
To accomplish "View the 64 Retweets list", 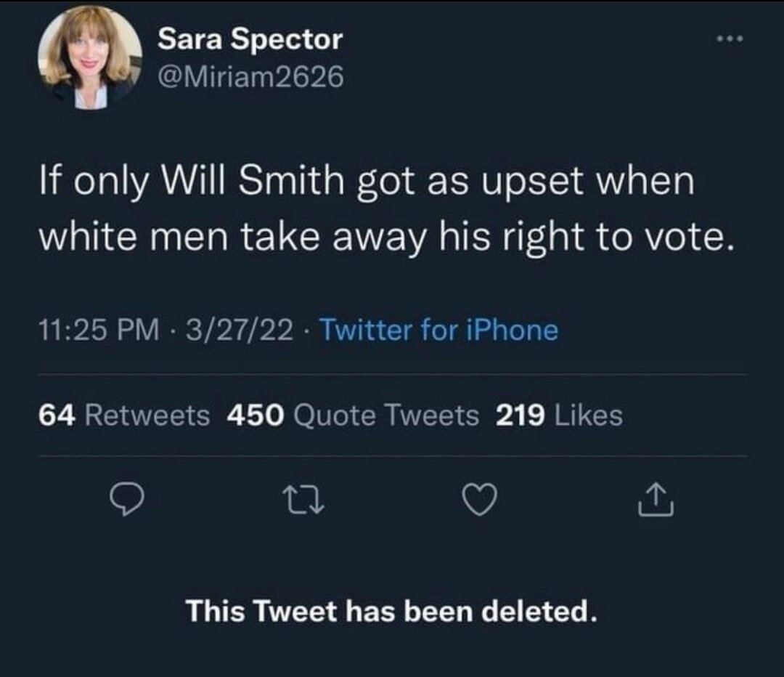I will (124, 415).
